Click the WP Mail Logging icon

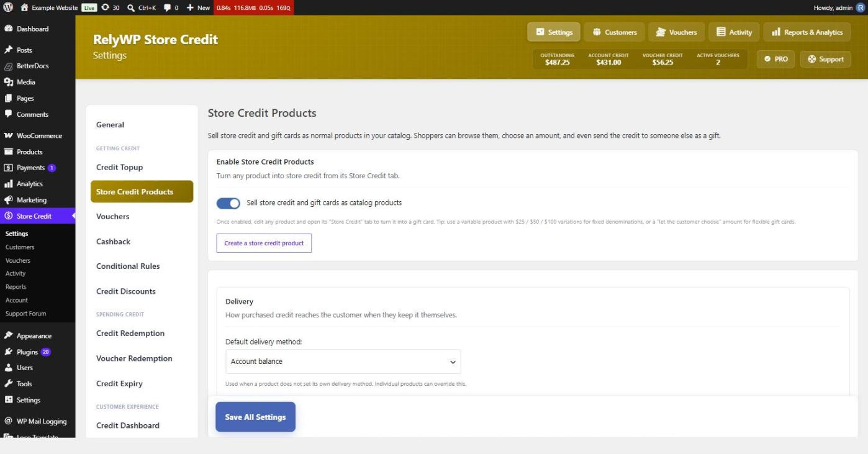coord(8,421)
